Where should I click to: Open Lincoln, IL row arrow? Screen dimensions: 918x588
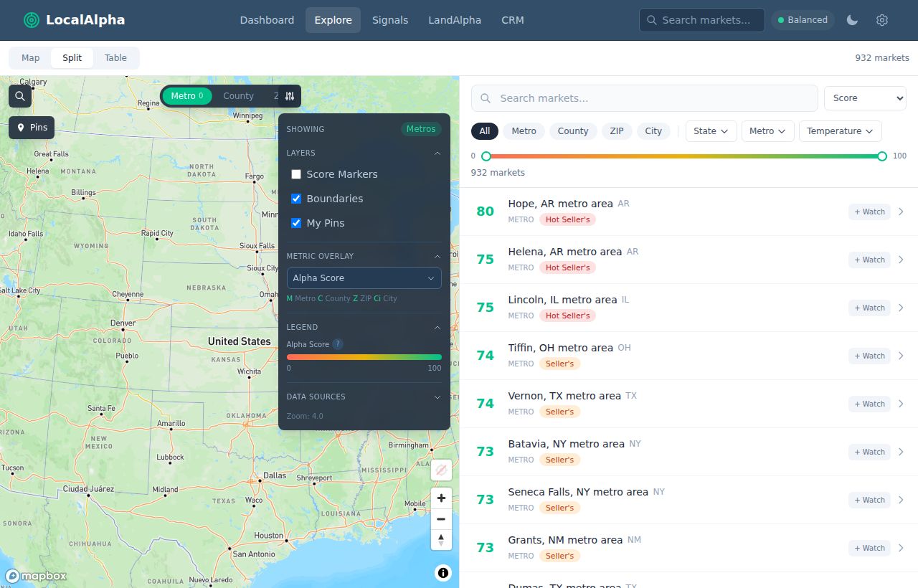tap(902, 308)
